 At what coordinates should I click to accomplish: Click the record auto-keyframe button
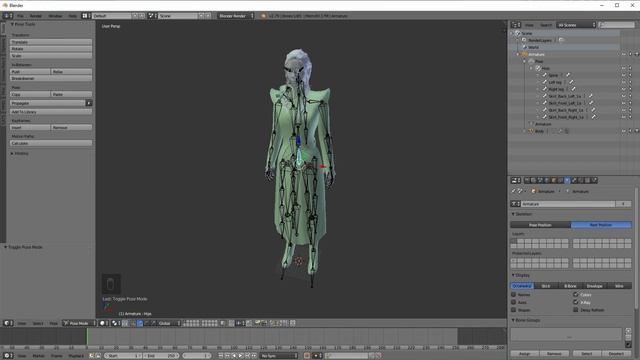[x=307, y=356]
